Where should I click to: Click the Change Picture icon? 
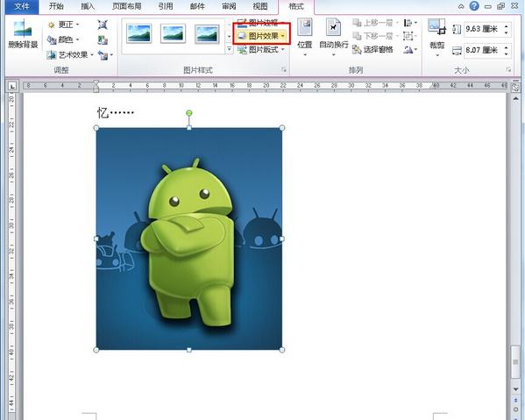(x=103, y=40)
